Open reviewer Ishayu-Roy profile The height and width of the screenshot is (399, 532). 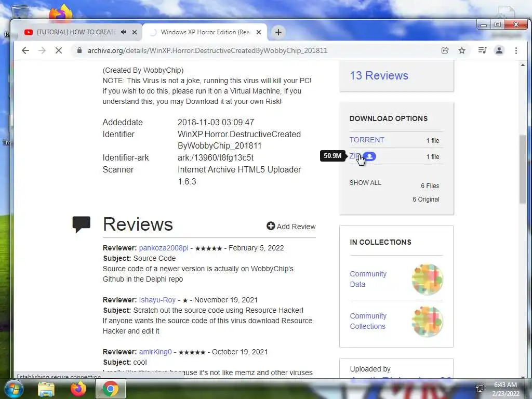pyautogui.click(x=157, y=300)
